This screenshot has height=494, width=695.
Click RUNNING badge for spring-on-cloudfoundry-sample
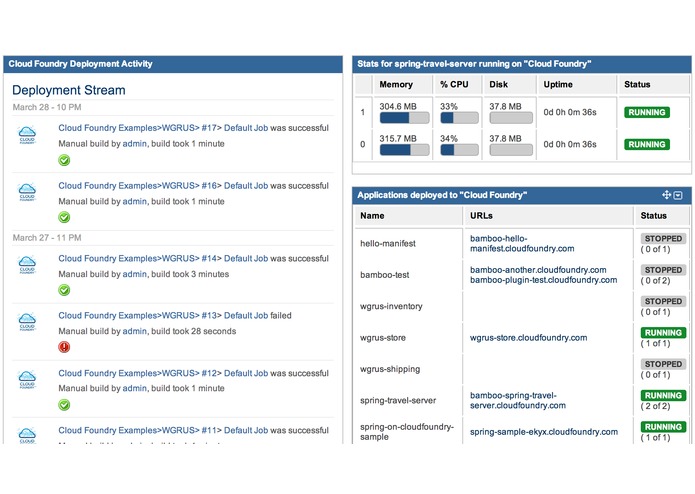[663, 427]
